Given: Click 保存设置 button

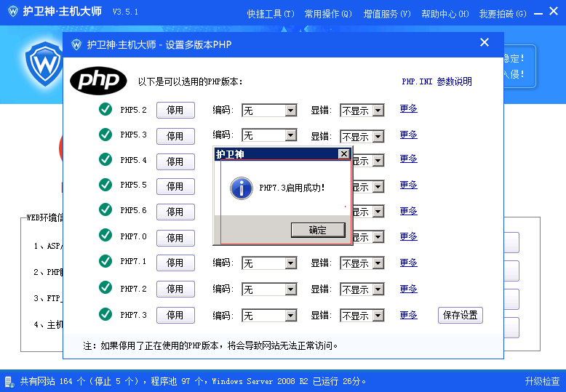Looking at the screenshot, I should (460, 315).
